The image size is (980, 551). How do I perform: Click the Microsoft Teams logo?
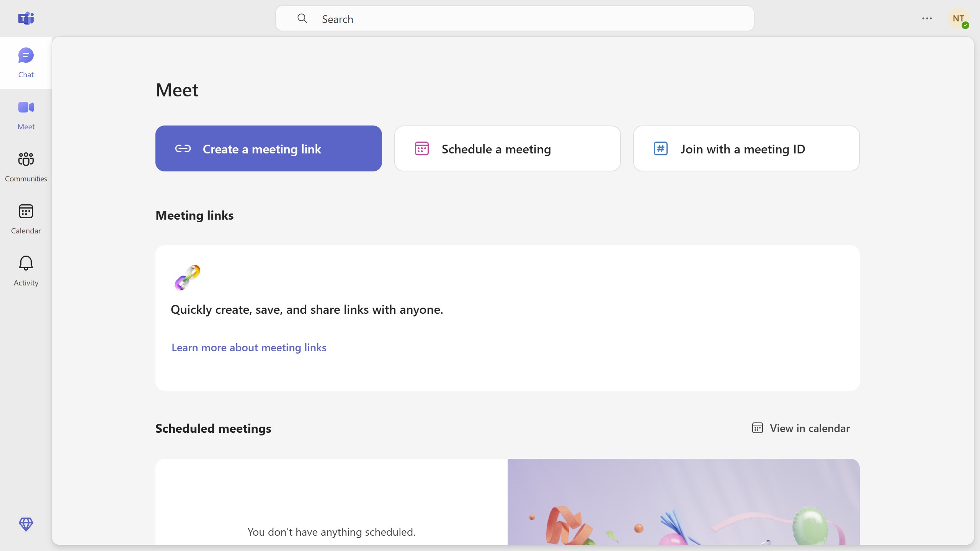[x=26, y=18]
